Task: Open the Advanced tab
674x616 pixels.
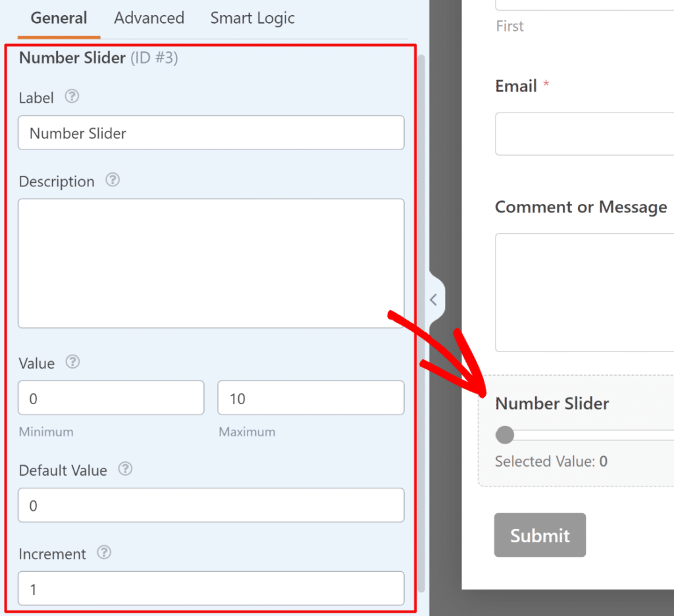Action: 149,18
